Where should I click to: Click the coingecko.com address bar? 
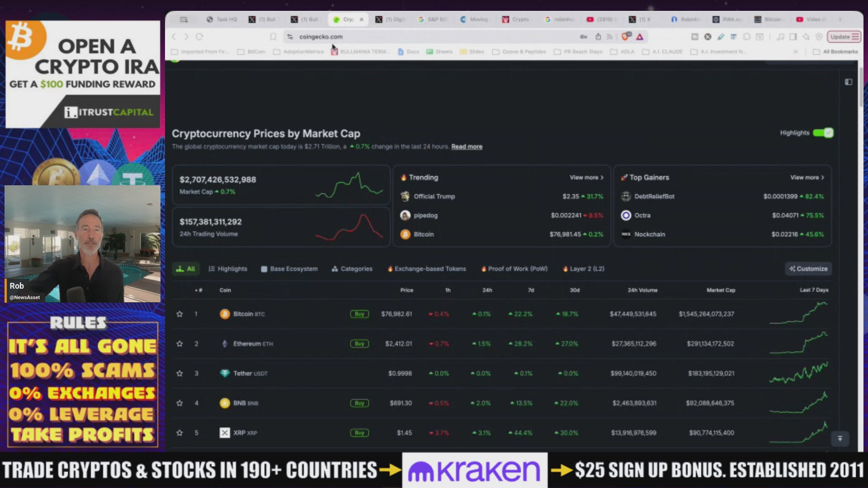429,37
